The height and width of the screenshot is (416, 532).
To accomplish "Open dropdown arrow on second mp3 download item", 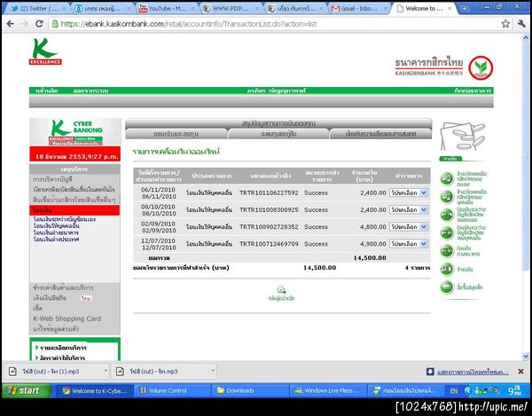I will [x=213, y=371].
